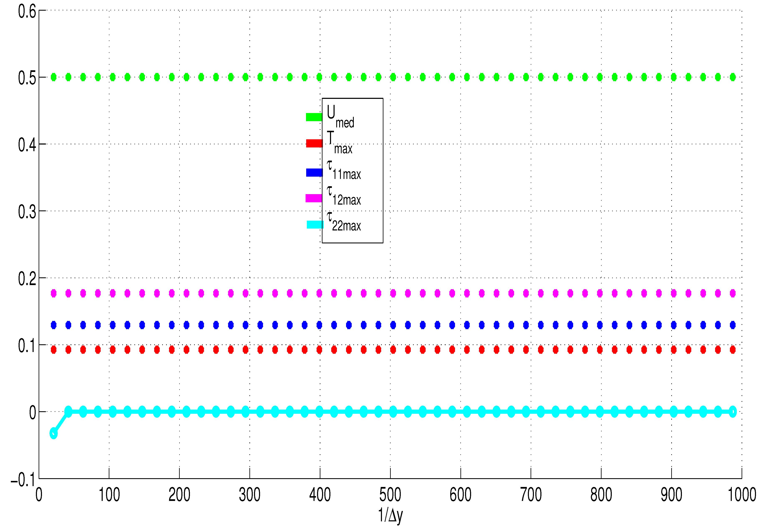761x532 pixels.
Task: Click the cyan τ22max legend swatch
Action: click(x=315, y=225)
